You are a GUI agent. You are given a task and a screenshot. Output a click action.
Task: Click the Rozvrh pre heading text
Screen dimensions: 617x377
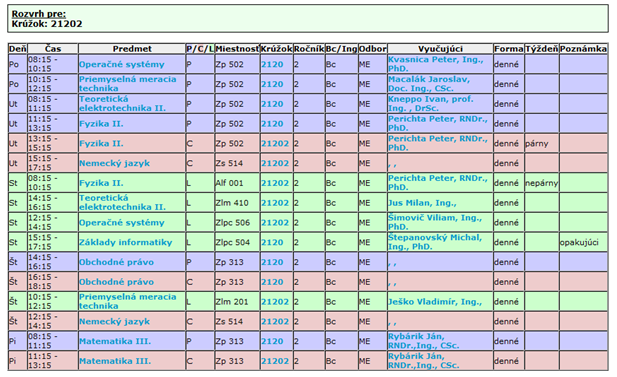tap(39, 14)
